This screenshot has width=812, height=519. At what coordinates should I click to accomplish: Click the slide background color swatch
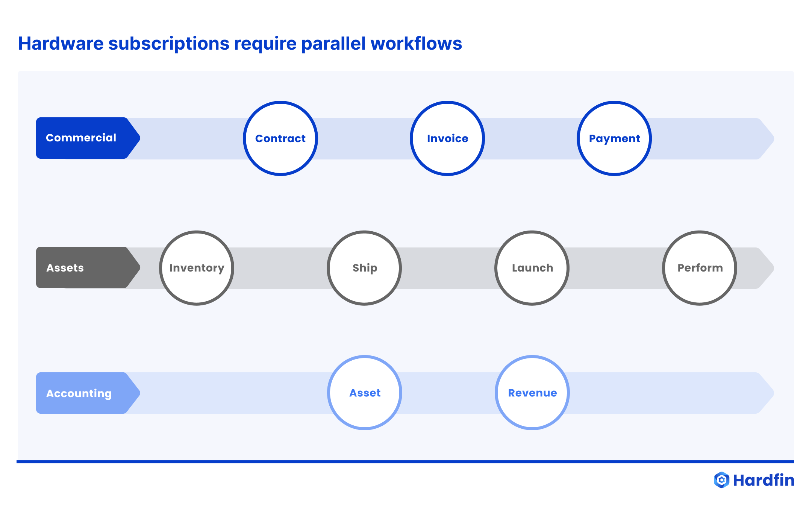[406, 259]
